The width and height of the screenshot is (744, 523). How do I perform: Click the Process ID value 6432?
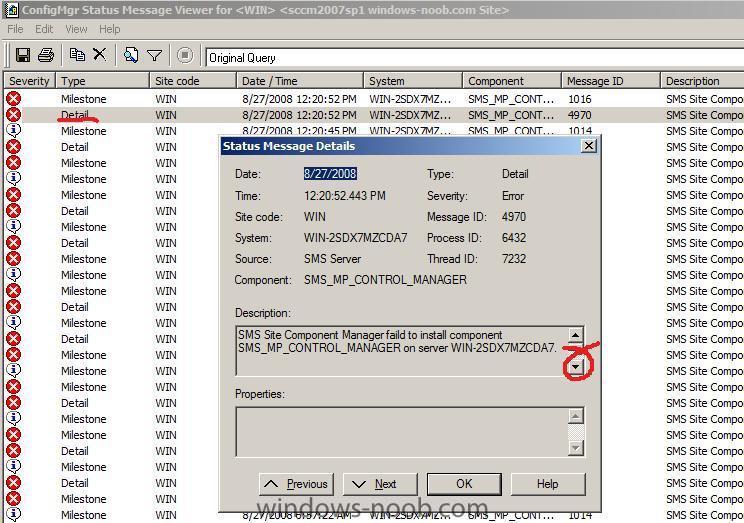tap(514, 238)
